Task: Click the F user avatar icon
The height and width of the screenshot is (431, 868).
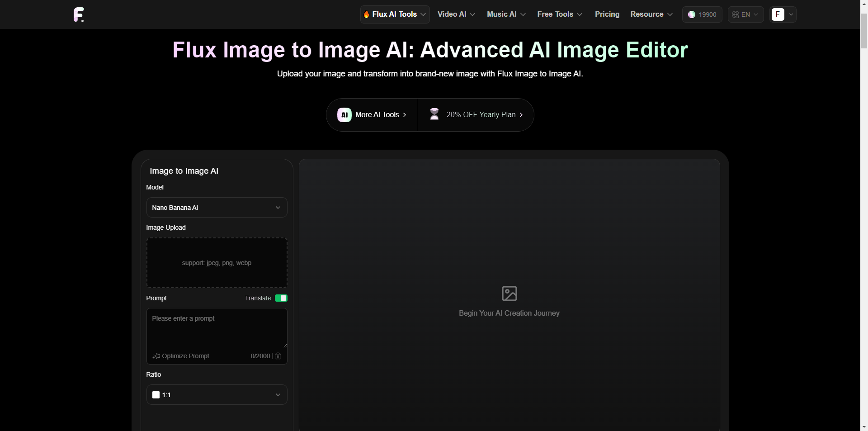Action: 778,14
